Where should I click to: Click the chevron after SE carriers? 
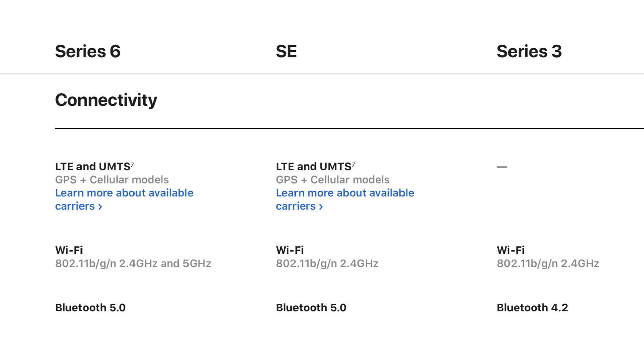pos(321,207)
